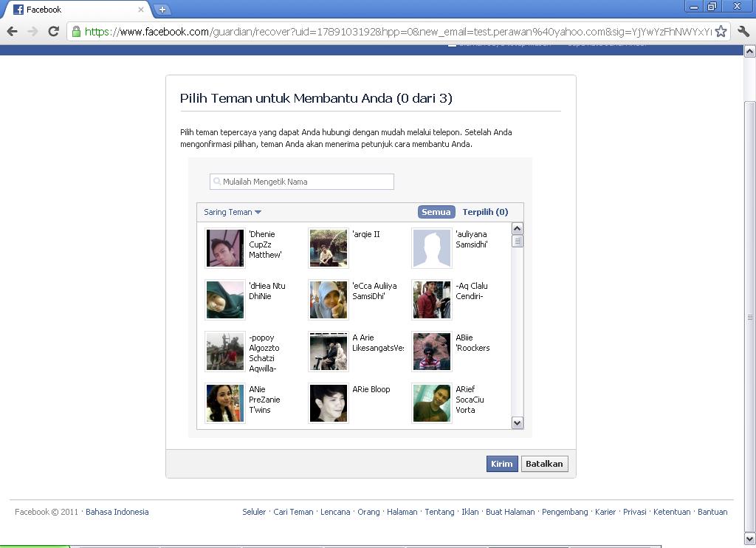756x548 pixels.
Task: Open the Saring Teman dropdown
Action: point(233,212)
